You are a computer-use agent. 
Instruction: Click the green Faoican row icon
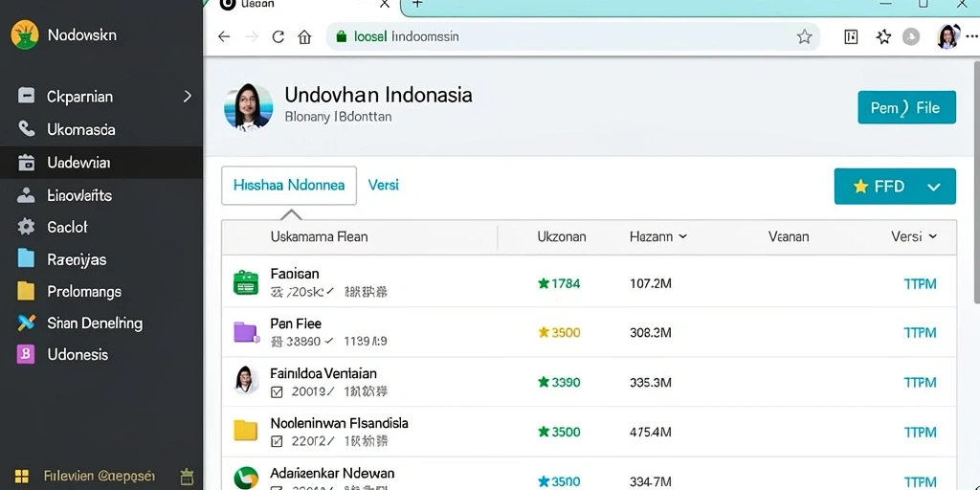[x=246, y=282]
